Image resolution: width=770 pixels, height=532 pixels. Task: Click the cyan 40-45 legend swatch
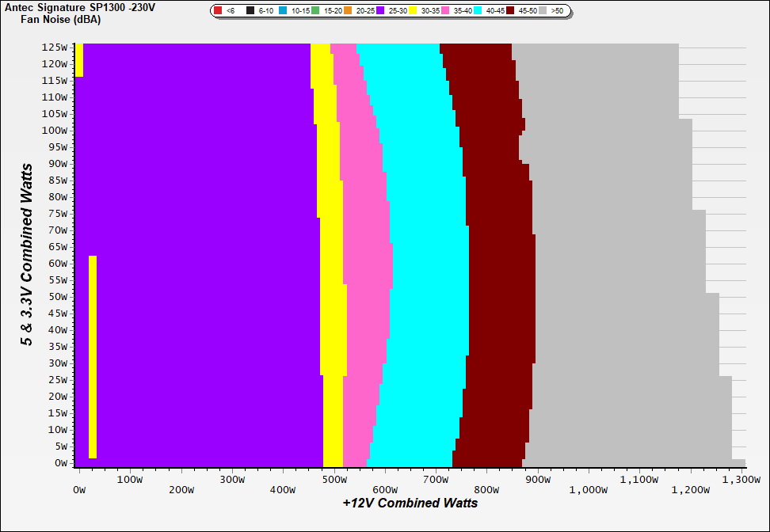(x=478, y=11)
